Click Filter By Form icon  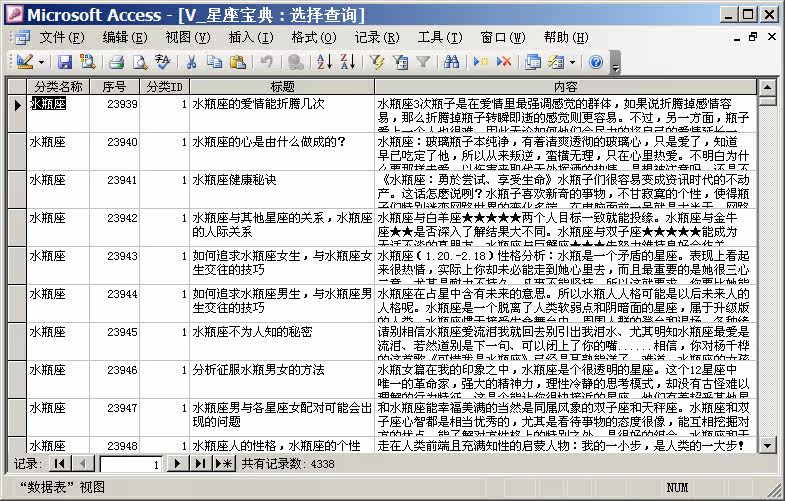[400, 62]
